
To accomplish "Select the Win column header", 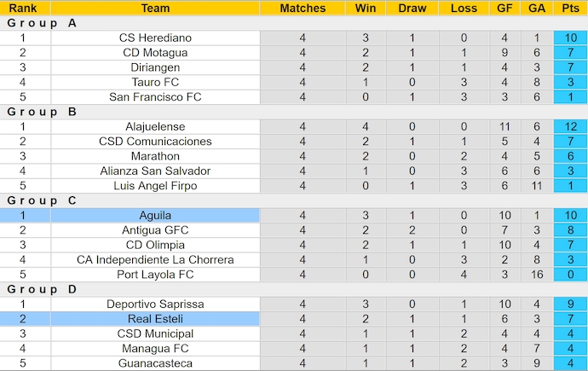I will 366,8.
